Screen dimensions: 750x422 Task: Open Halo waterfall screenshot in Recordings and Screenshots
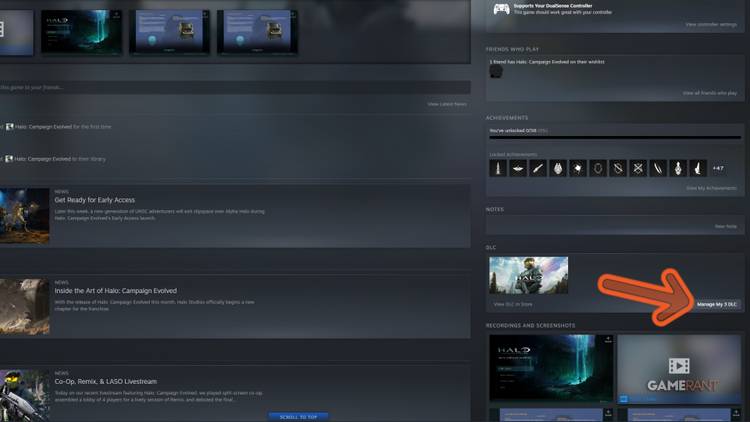tap(551, 368)
